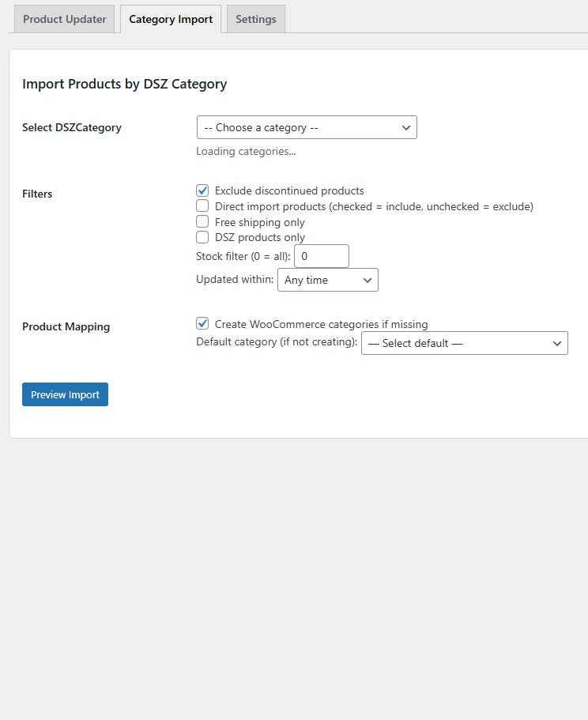Expand the Updated within time dropdown
The height and width of the screenshot is (720, 588).
(x=327, y=280)
